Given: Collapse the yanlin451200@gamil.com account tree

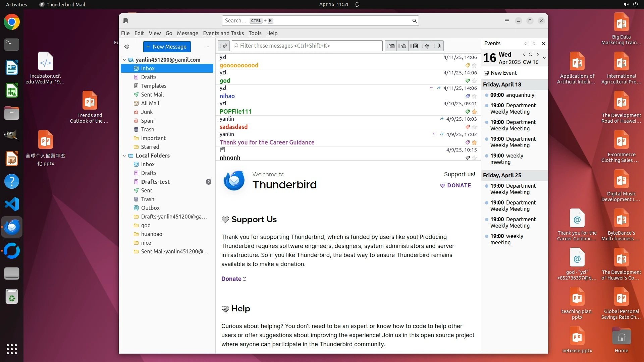Looking at the screenshot, I should 124,60.
